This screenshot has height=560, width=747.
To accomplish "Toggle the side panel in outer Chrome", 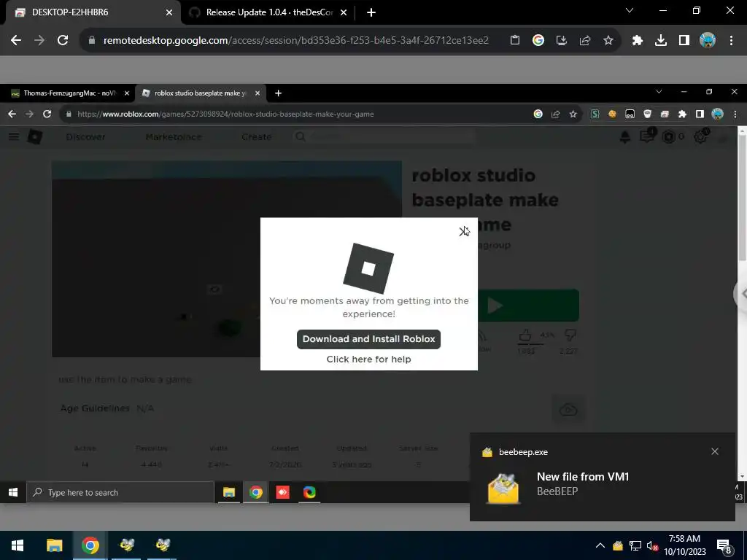I will [x=684, y=41].
